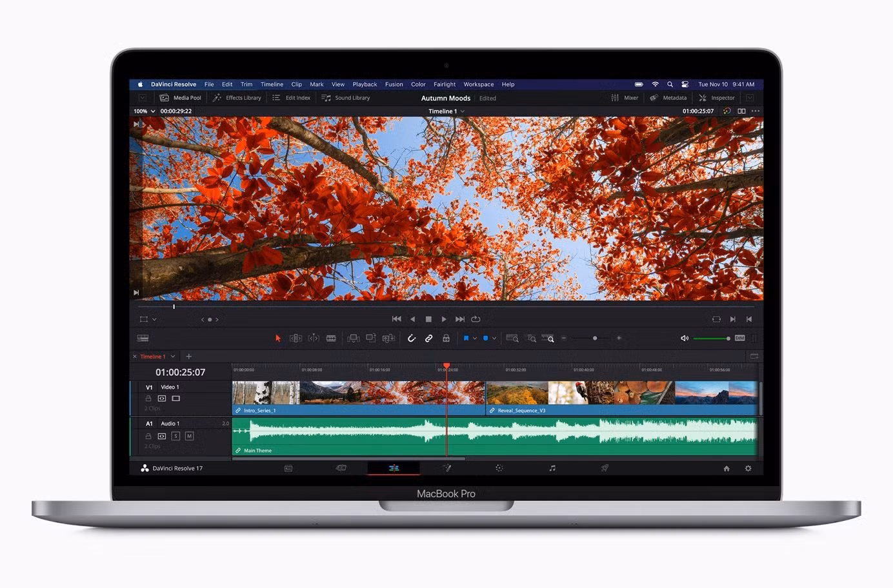Open the Timeline 1 dropdown above the viewer

pos(446,111)
